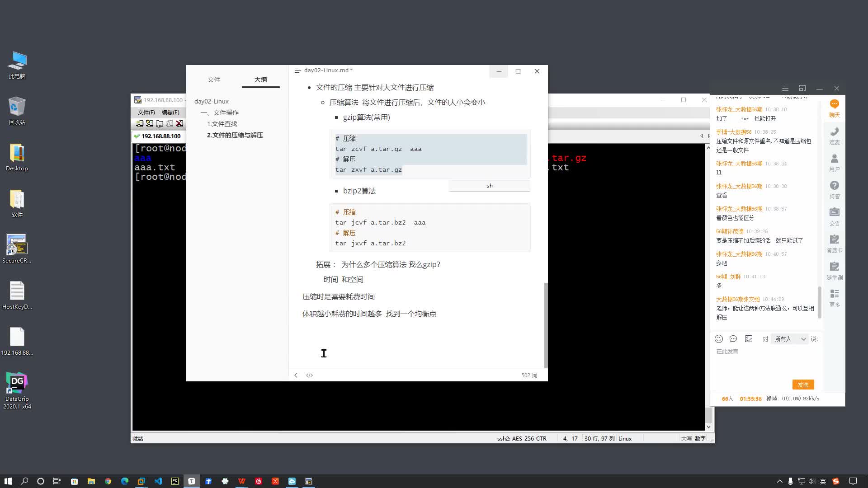
Task: Open the 问答 Q&A icon
Action: (835, 190)
